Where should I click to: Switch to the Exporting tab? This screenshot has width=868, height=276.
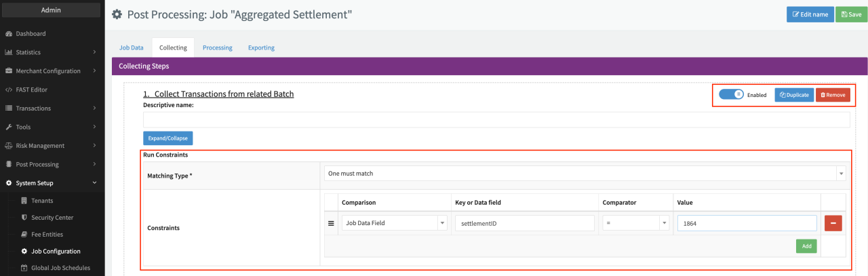261,47
